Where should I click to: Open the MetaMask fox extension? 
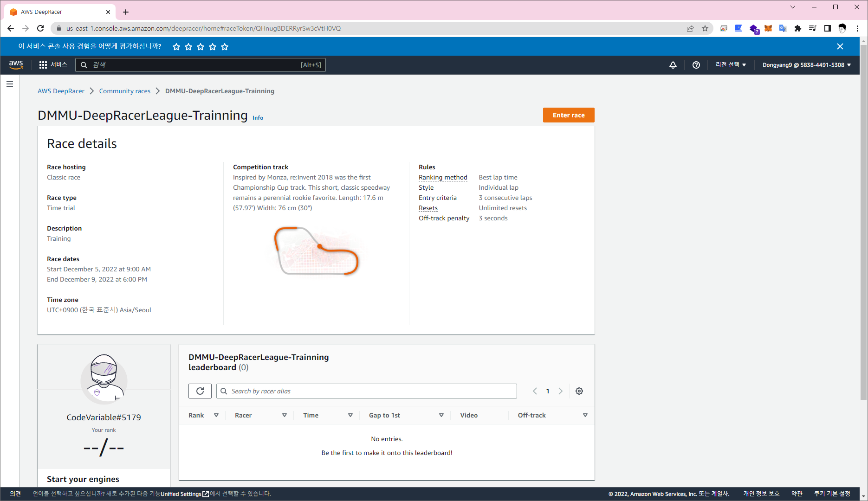(x=768, y=28)
